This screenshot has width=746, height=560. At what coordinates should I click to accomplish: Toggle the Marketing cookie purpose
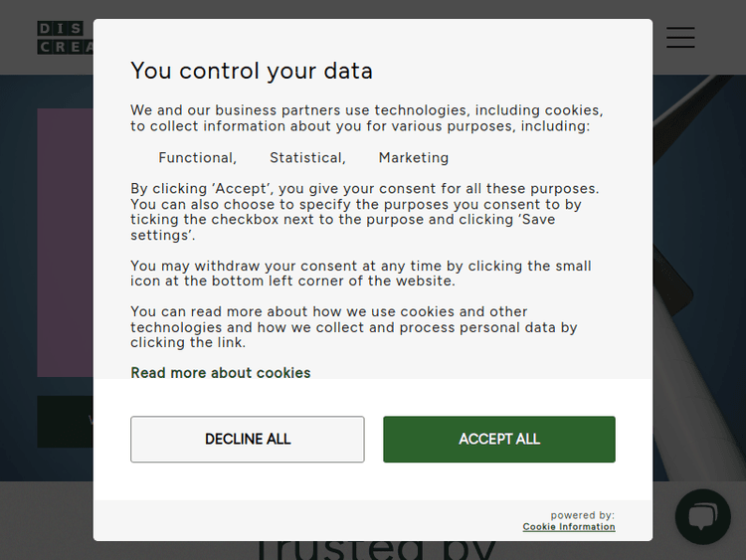click(413, 158)
